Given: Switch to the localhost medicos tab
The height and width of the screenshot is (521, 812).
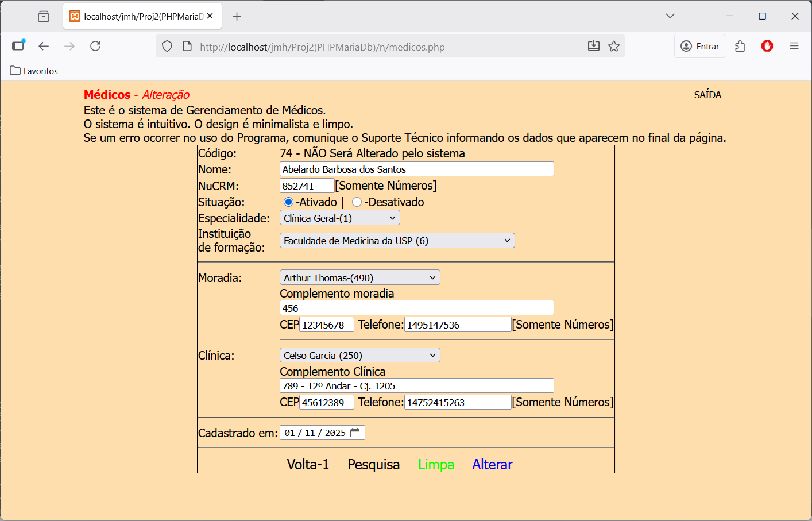Looking at the screenshot, I should [141, 16].
